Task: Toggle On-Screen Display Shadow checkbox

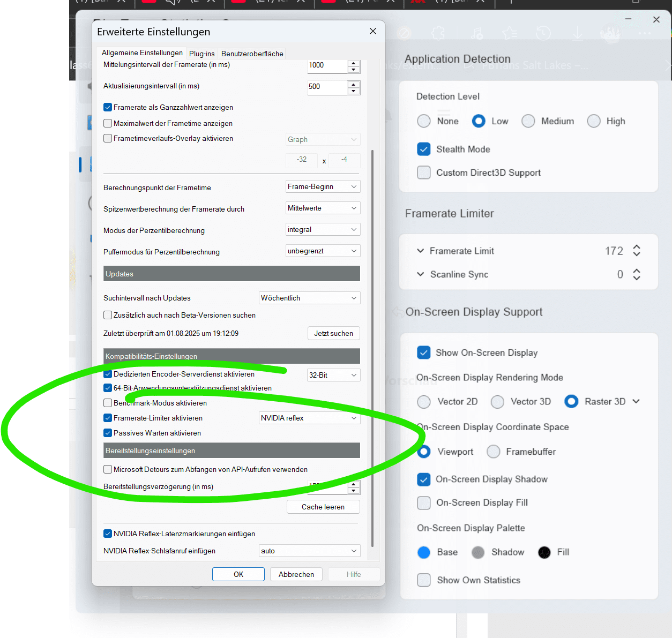Action: 424,479
